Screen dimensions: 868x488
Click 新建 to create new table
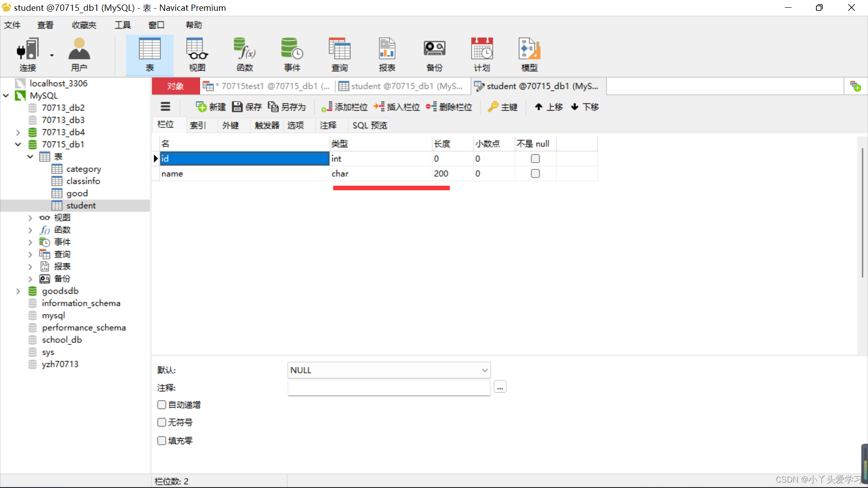pyautogui.click(x=211, y=107)
